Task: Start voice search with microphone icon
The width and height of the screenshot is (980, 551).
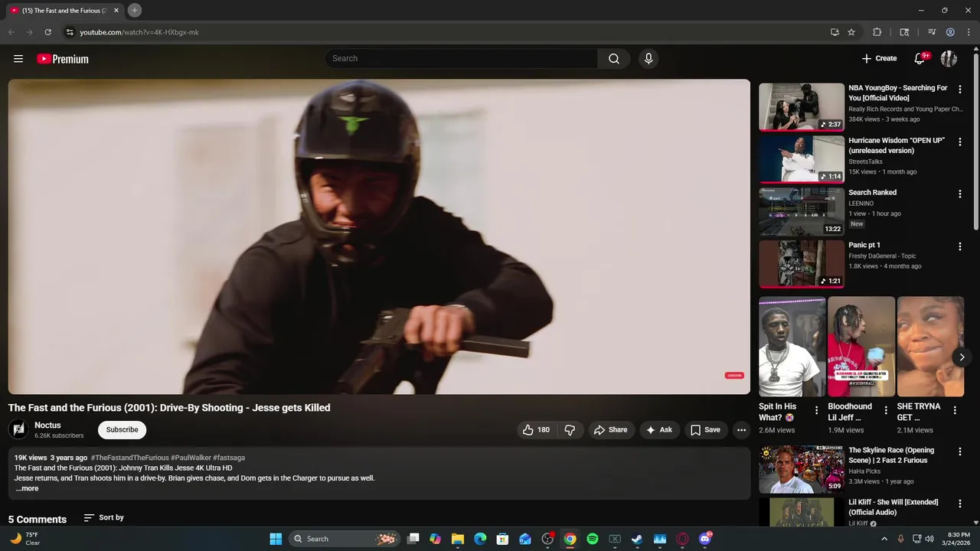Action: click(648, 59)
